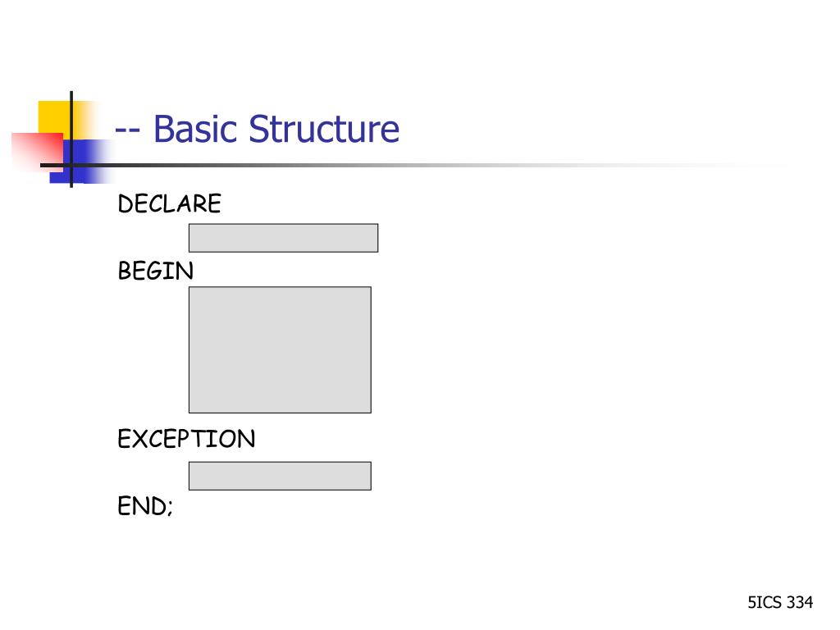840x630 pixels.
Task: Click the semicolon following END
Action: 170,509
